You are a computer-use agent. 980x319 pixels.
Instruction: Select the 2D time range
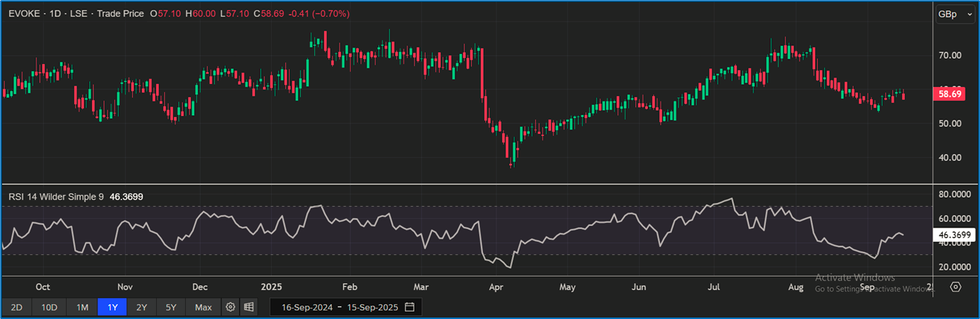pos(16,307)
